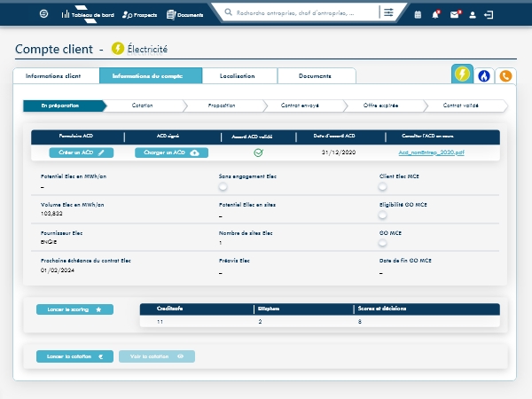Toggle the GO MCE switch

pos(382,243)
